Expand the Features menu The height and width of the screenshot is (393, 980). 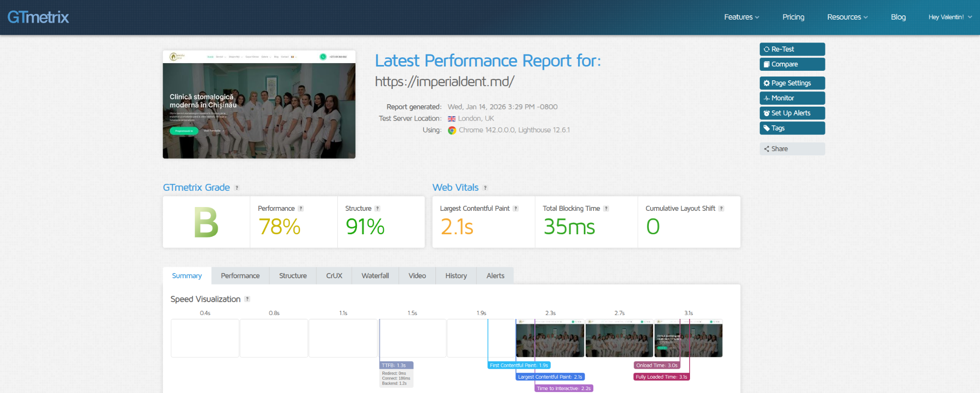[741, 17]
